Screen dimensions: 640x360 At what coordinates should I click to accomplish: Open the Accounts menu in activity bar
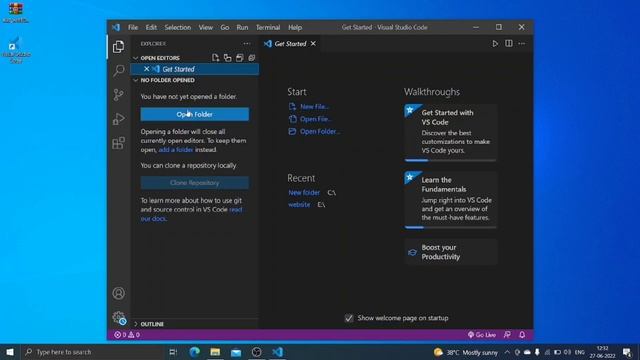tap(119, 293)
